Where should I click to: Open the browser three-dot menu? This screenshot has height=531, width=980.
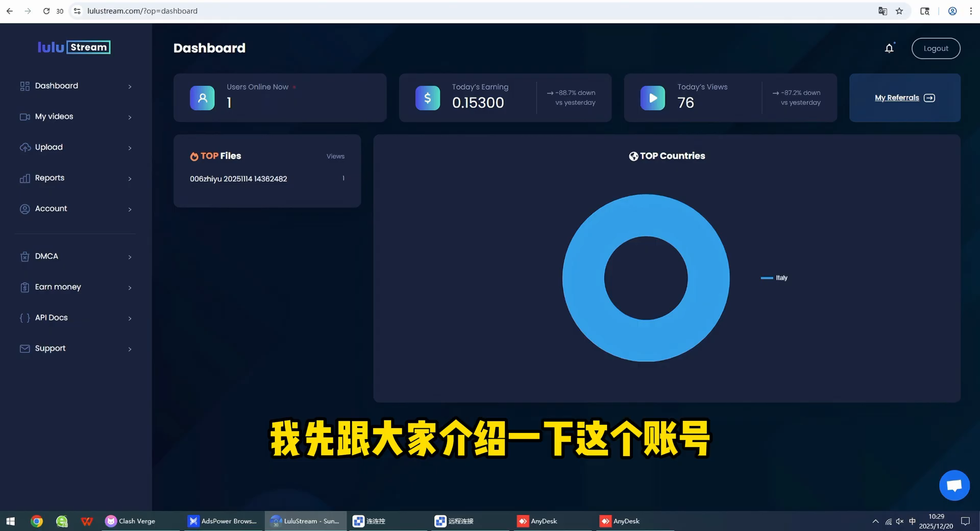pos(971,11)
